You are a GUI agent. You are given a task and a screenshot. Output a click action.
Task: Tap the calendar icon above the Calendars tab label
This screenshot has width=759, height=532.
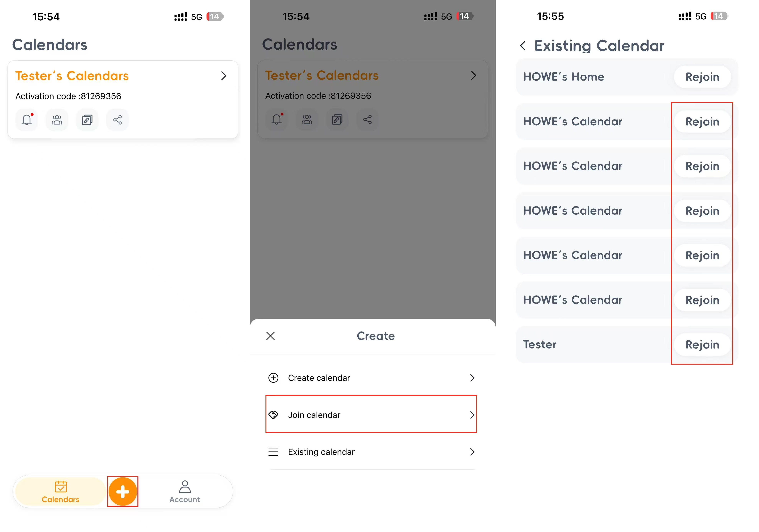tap(61, 486)
